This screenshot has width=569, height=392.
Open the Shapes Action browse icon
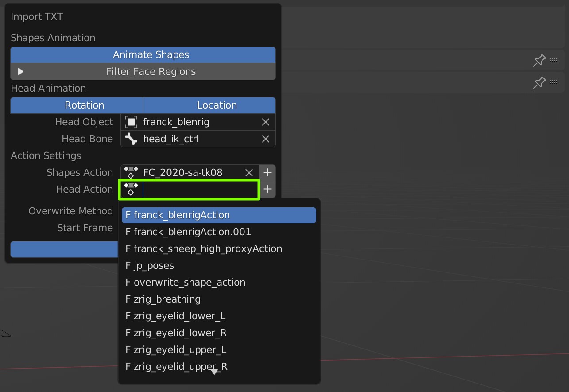coord(131,173)
